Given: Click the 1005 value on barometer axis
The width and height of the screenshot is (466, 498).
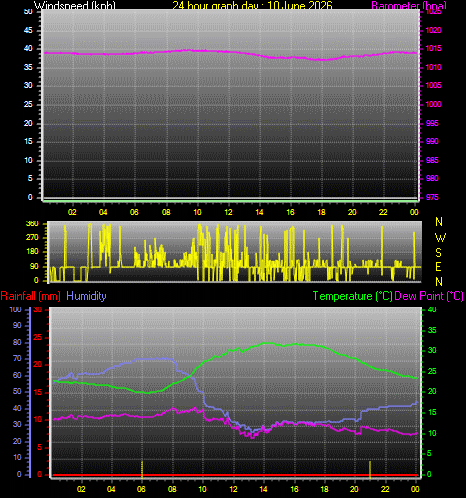Looking at the screenshot, I should [x=433, y=85].
